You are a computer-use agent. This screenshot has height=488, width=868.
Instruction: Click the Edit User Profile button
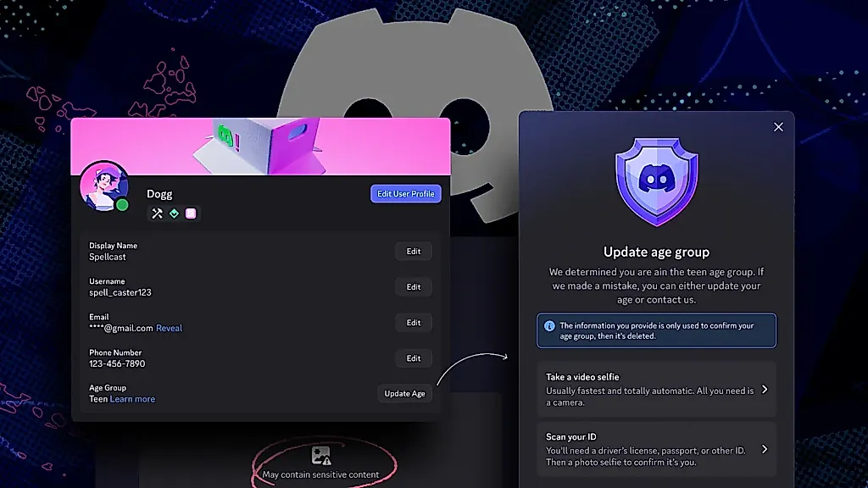click(406, 194)
